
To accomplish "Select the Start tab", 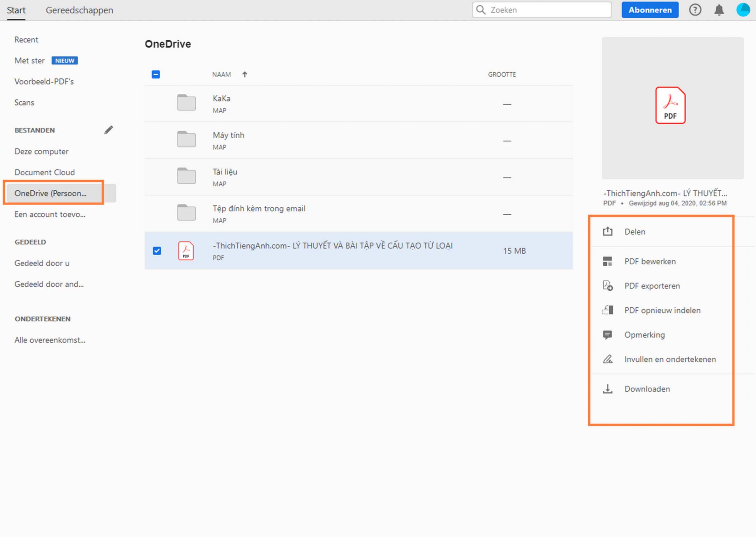I will pos(16,10).
